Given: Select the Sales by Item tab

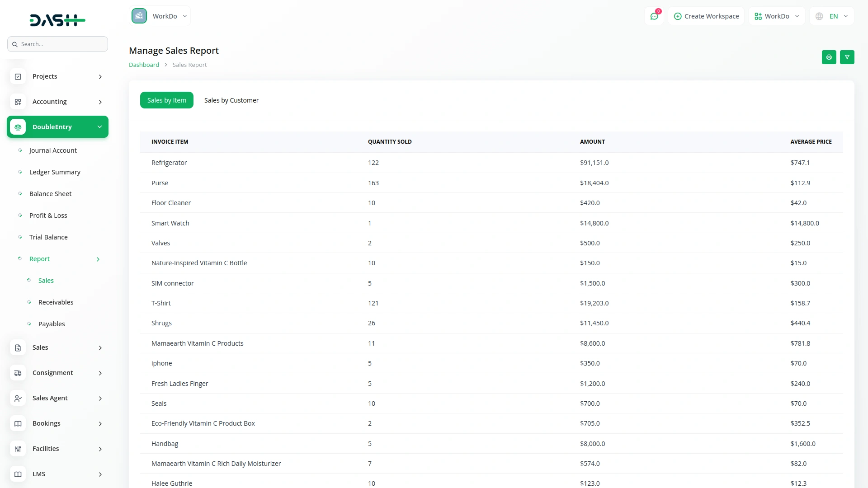Looking at the screenshot, I should coord(166,100).
